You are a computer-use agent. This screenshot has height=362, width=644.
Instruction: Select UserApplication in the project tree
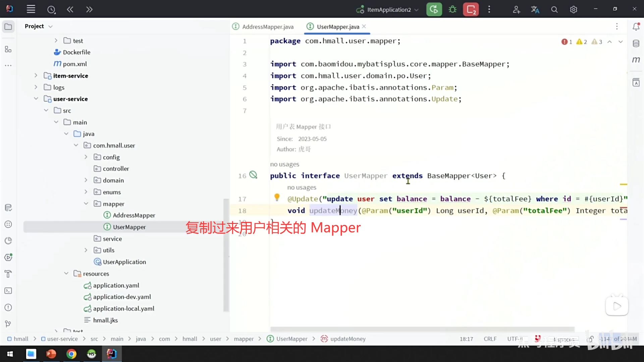(x=124, y=262)
